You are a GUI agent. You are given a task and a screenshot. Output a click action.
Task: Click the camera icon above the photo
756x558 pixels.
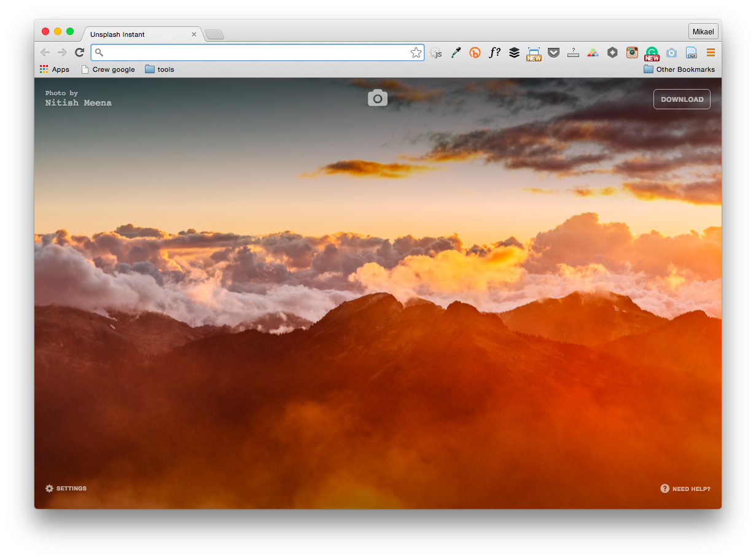point(377,97)
